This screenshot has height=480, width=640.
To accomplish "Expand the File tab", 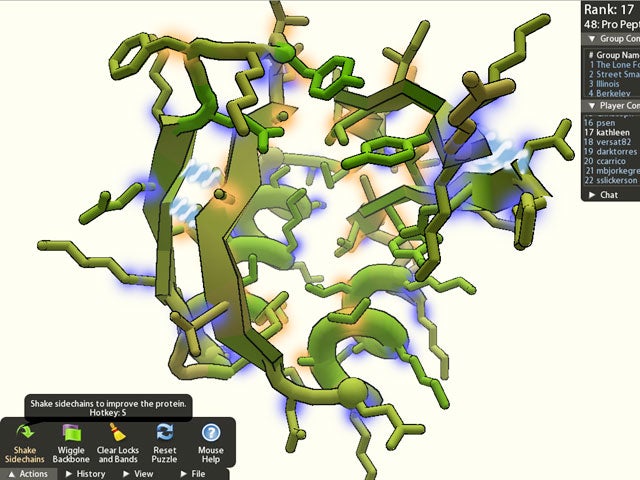I will point(193,474).
